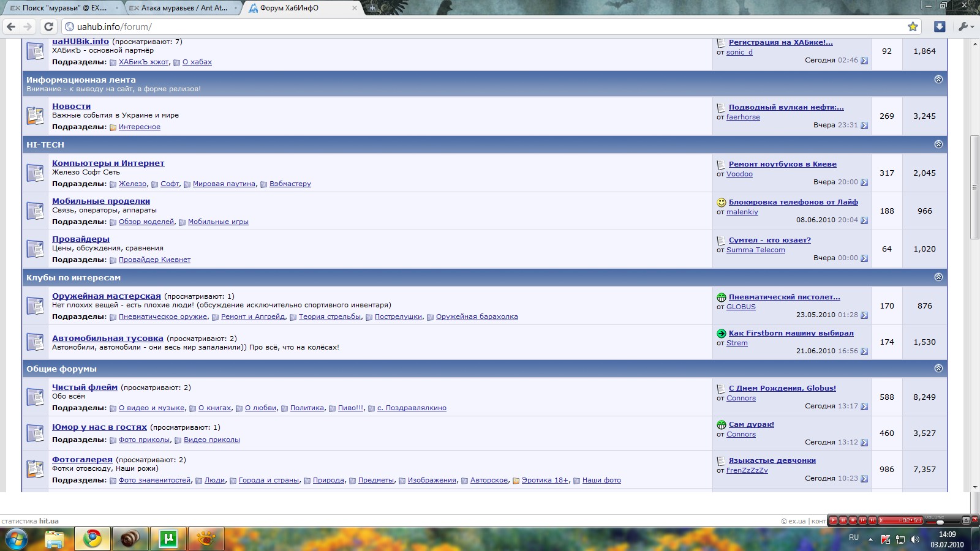Collapse the Клубы по интересам section
Image resolution: width=980 pixels, height=551 pixels.
pyautogui.click(x=938, y=277)
